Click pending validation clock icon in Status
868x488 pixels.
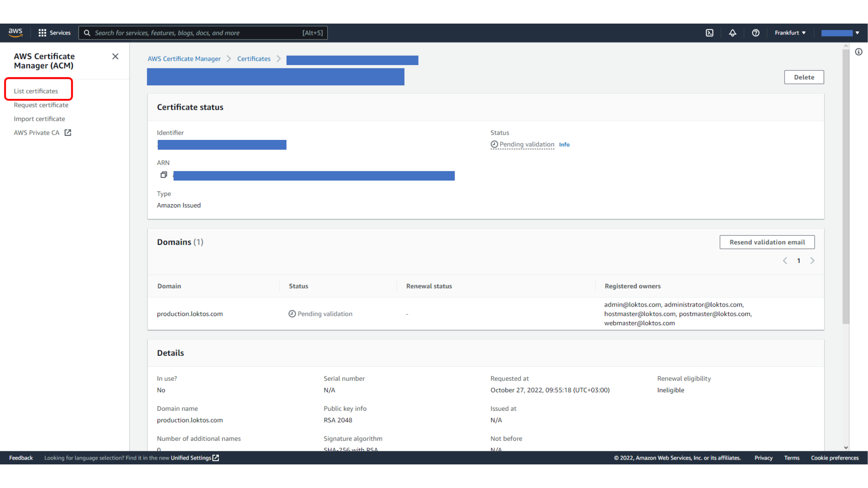pos(494,144)
